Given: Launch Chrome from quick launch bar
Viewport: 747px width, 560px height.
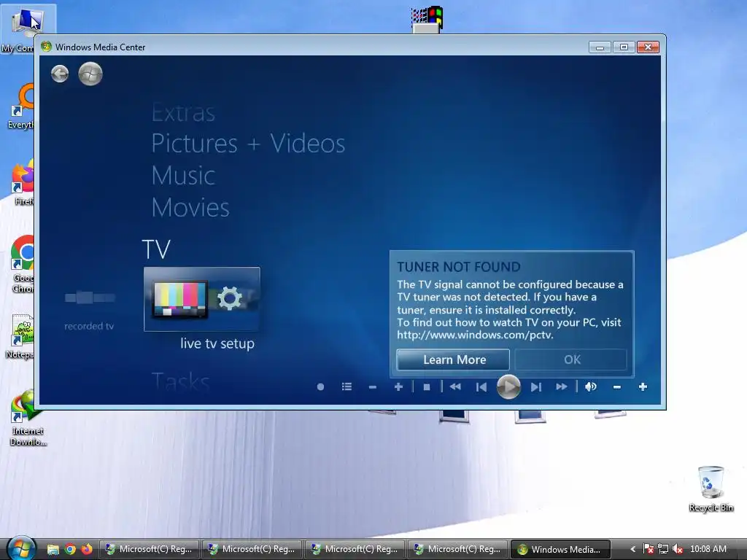Looking at the screenshot, I should 70,550.
